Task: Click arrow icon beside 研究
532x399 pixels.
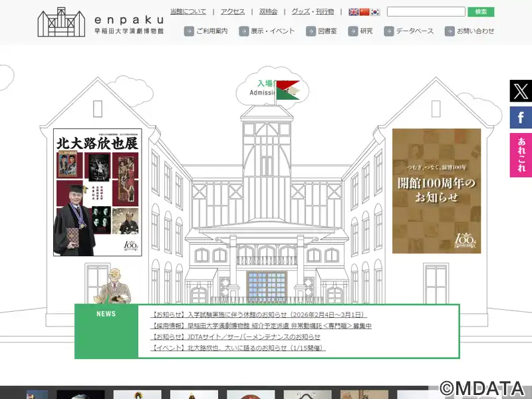Action: pos(353,31)
